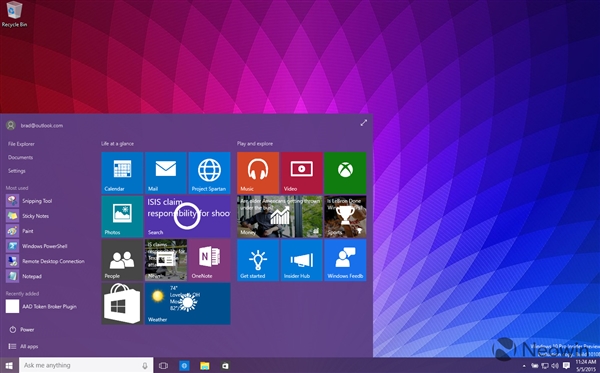Image resolution: width=600 pixels, height=373 pixels.
Task: Open the Mail tile
Action: (166, 173)
